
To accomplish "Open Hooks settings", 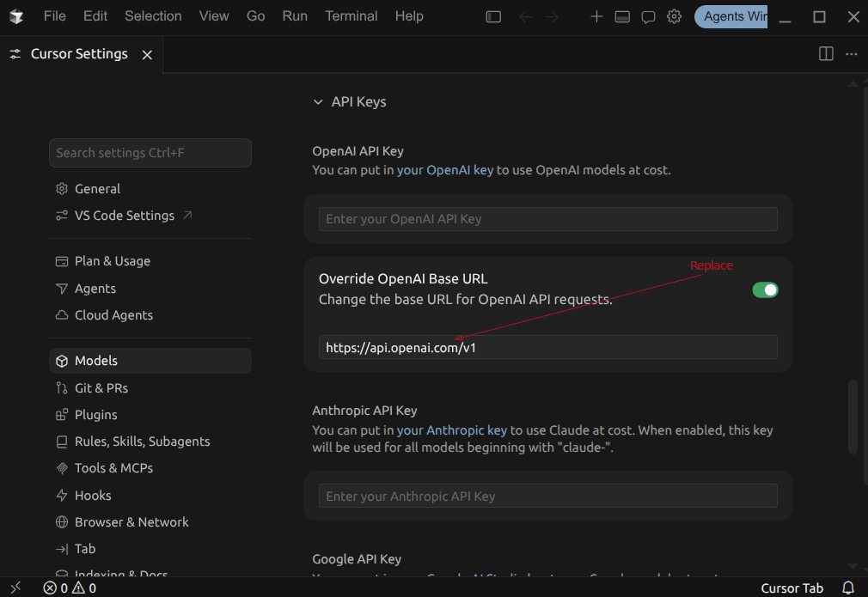I will click(150, 495).
